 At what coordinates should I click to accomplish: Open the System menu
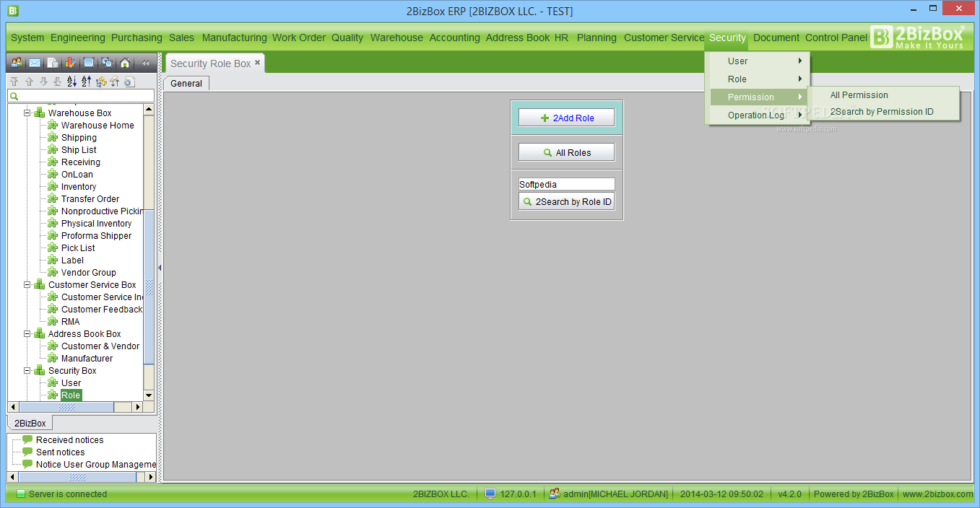pyautogui.click(x=27, y=38)
